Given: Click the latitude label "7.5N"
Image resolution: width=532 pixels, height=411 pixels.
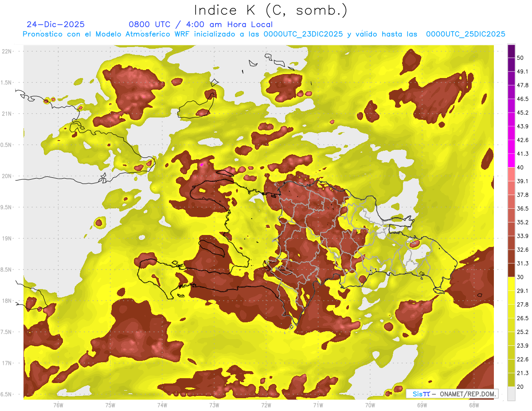Looking at the screenshot, I should (6, 333).
